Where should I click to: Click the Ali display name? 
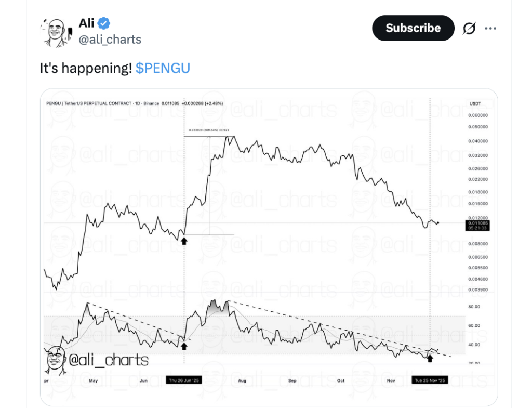pos(86,23)
